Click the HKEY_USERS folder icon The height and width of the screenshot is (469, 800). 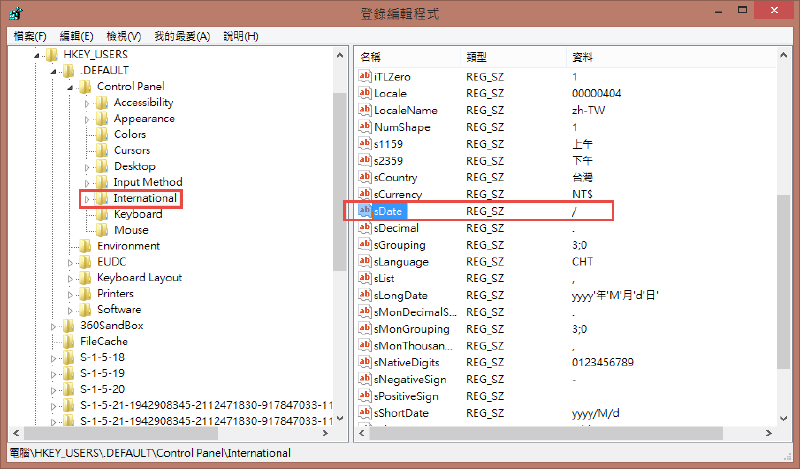click(x=52, y=54)
